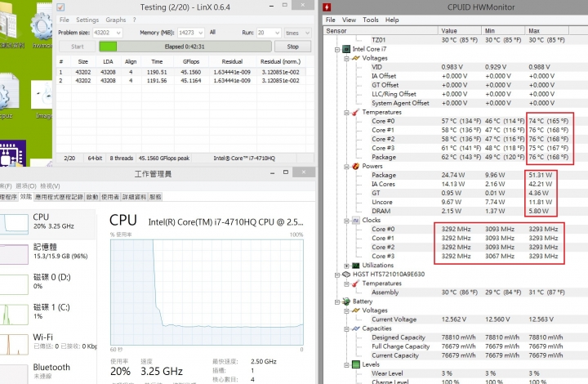Click the Capacities icon under Battery

(355, 328)
